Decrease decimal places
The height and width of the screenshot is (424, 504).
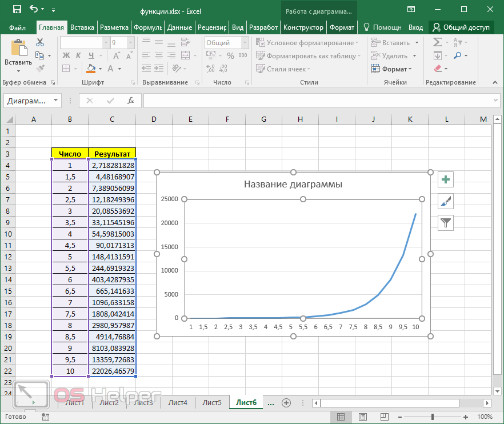coord(223,69)
